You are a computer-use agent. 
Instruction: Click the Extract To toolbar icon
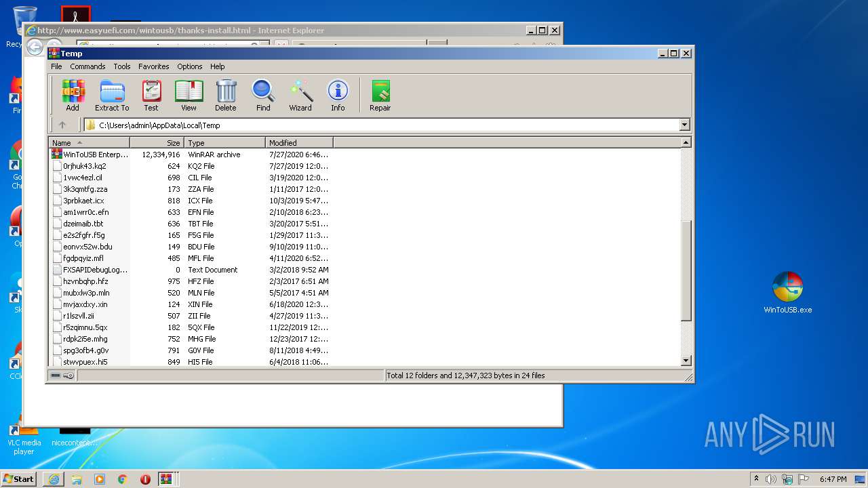tap(112, 95)
